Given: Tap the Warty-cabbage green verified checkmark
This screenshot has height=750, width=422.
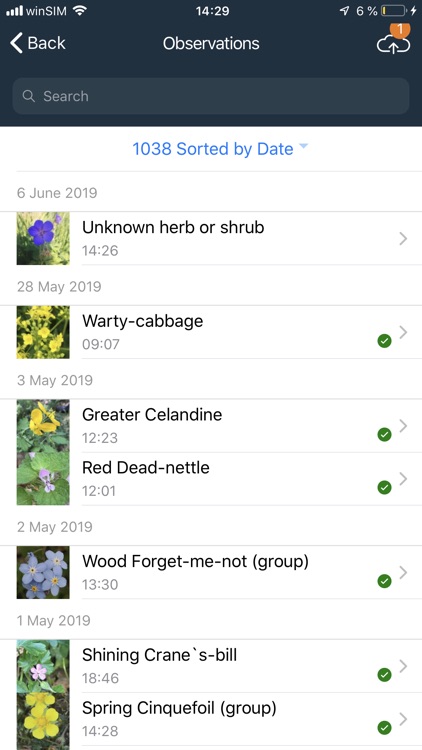Looking at the screenshot, I should coord(384,341).
